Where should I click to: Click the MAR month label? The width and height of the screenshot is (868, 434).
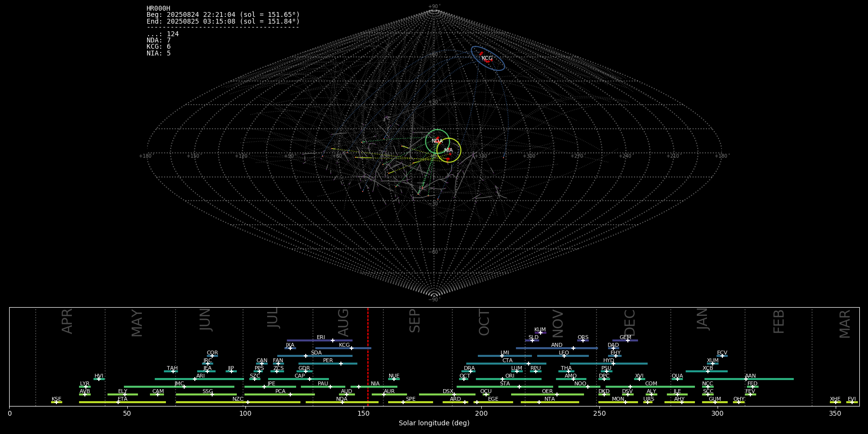[845, 324]
